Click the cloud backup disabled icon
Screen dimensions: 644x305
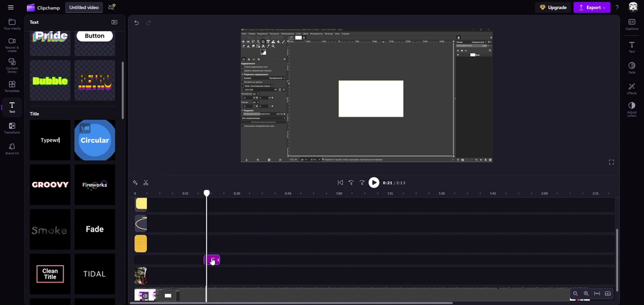(111, 7)
